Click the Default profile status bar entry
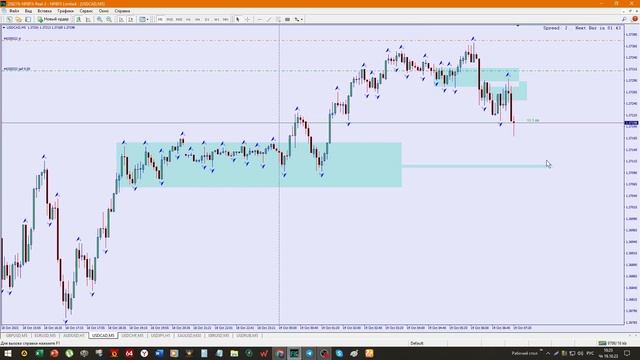Viewport: 640px width, 360px height. click(416, 343)
